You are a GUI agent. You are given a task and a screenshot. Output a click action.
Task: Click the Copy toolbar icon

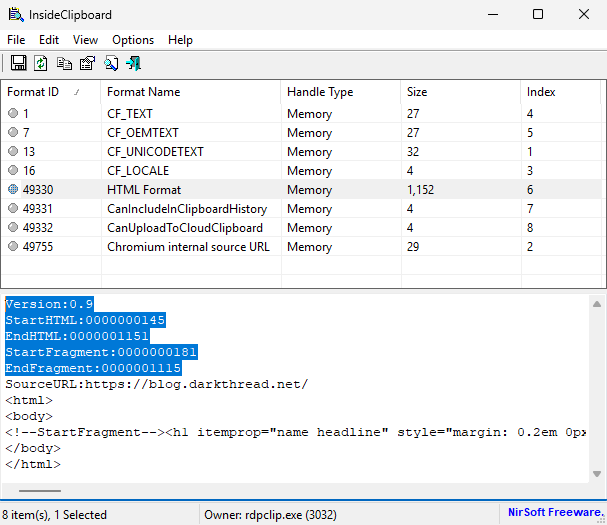click(x=65, y=63)
